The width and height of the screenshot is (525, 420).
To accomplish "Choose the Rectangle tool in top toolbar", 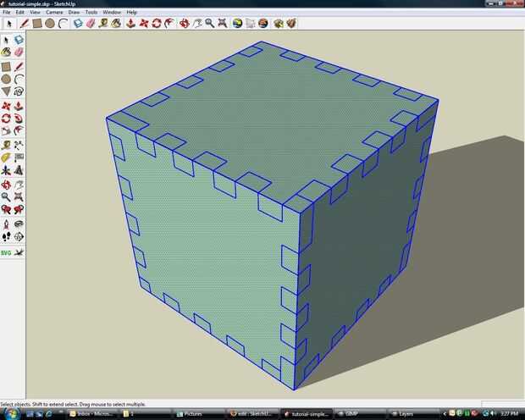I will pos(37,24).
